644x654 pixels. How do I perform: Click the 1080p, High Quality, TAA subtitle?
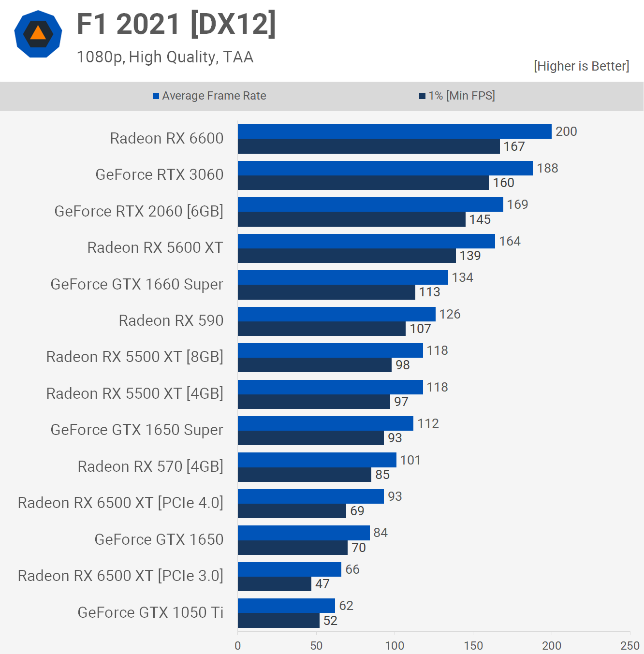(x=165, y=57)
